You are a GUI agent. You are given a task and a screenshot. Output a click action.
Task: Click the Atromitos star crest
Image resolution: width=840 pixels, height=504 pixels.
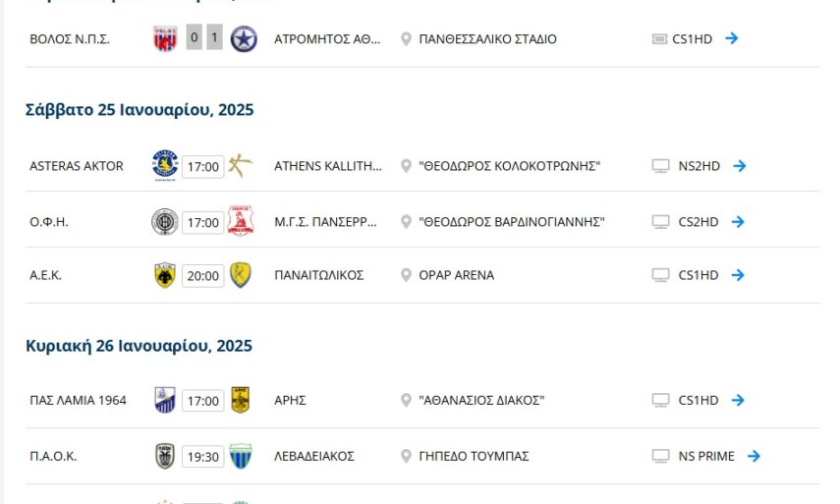(x=243, y=39)
